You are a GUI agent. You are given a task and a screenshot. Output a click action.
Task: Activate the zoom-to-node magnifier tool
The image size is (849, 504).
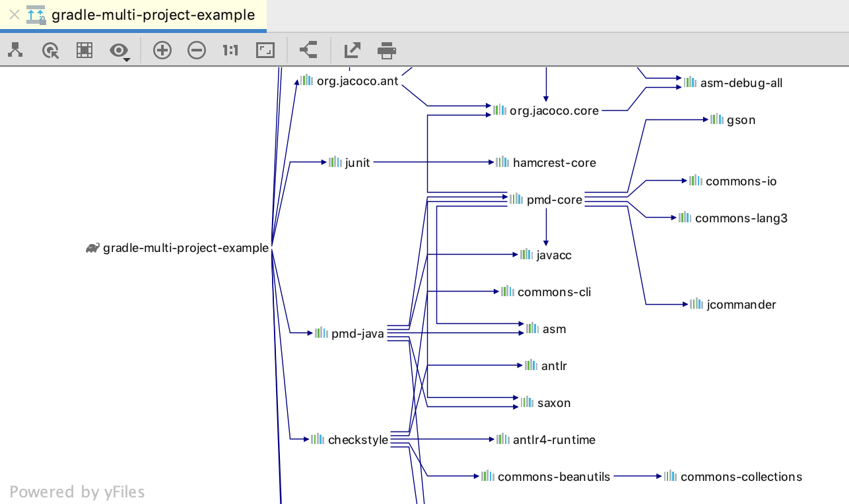pos(50,50)
